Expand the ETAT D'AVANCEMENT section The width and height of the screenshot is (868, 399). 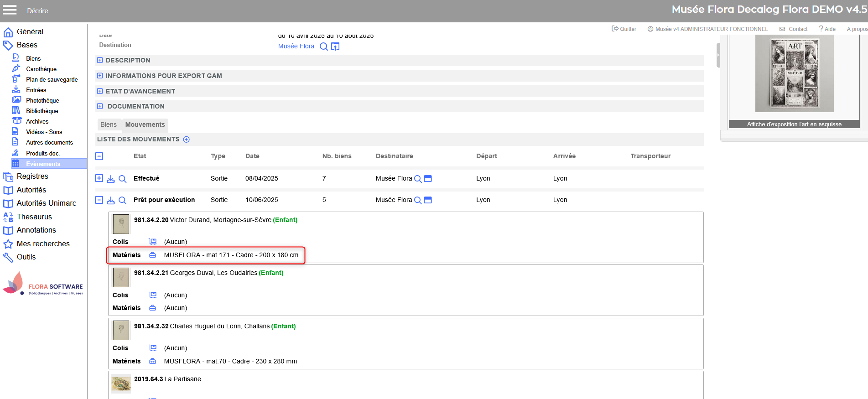(100, 91)
